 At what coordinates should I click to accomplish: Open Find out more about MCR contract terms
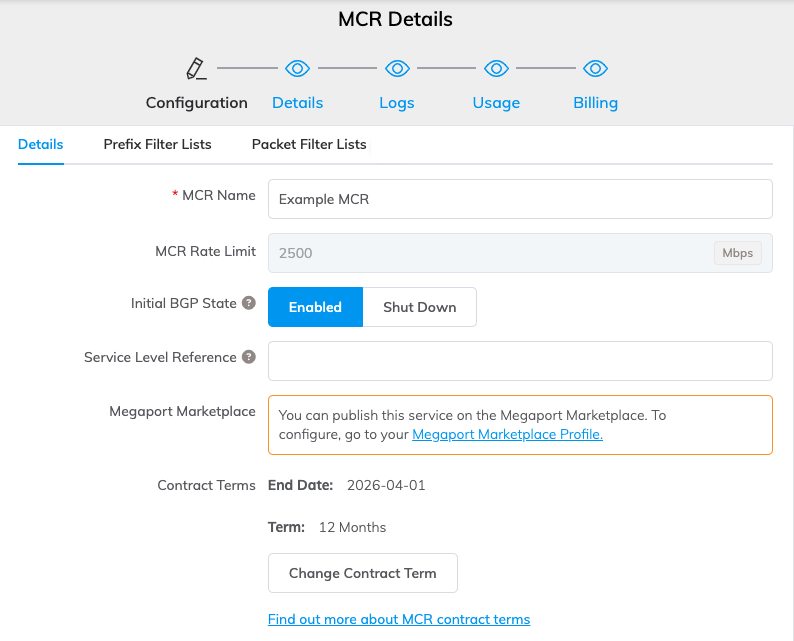pos(399,619)
